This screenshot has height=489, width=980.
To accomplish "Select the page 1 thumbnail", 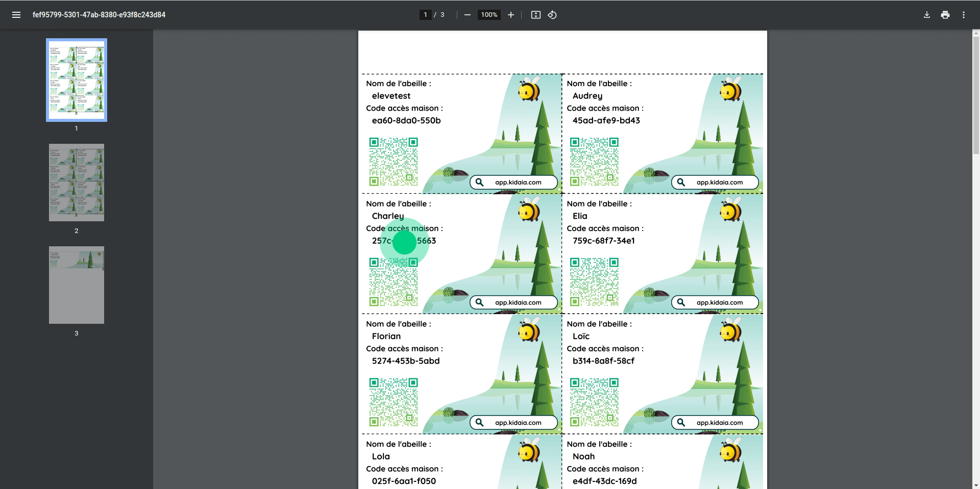I will 76,80.
